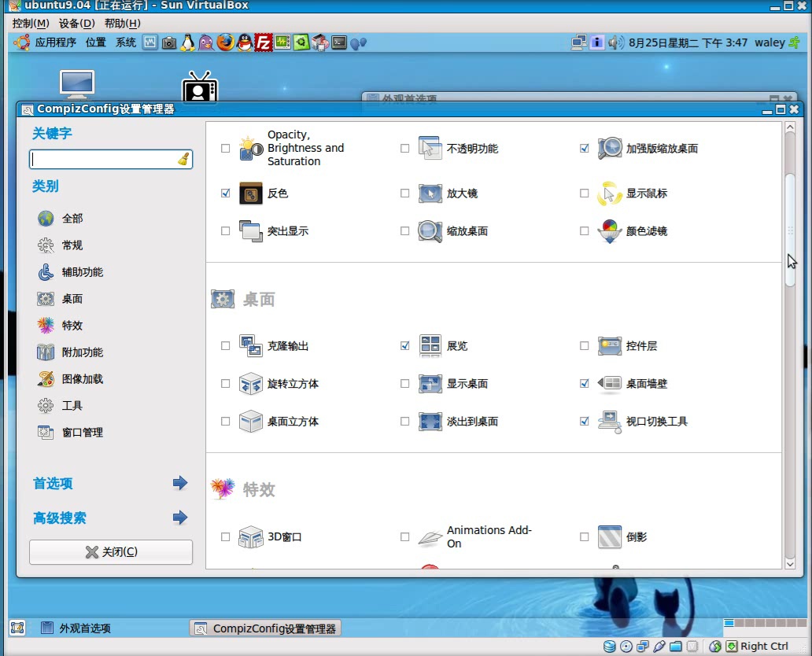Click the show desktop button in bottom panel

(x=17, y=628)
